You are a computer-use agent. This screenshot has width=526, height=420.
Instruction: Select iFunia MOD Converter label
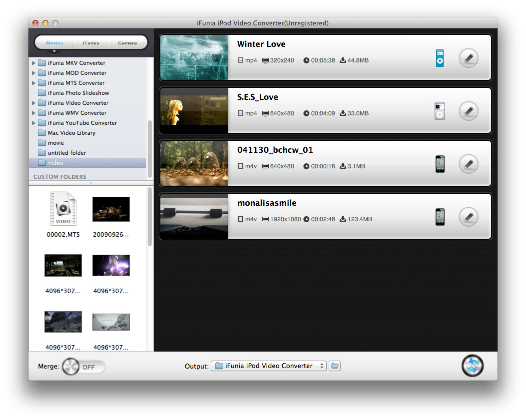(x=77, y=73)
